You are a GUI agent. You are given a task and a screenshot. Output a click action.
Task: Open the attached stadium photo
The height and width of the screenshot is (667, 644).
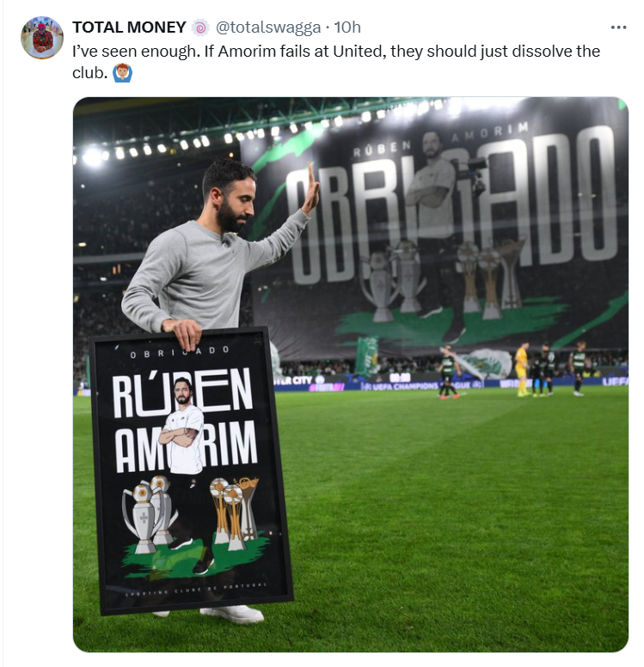point(351,375)
